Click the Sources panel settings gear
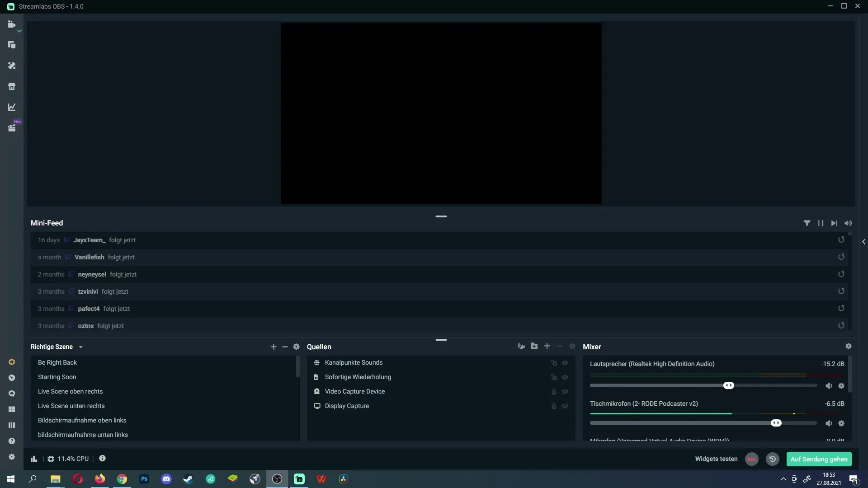 pos(572,347)
